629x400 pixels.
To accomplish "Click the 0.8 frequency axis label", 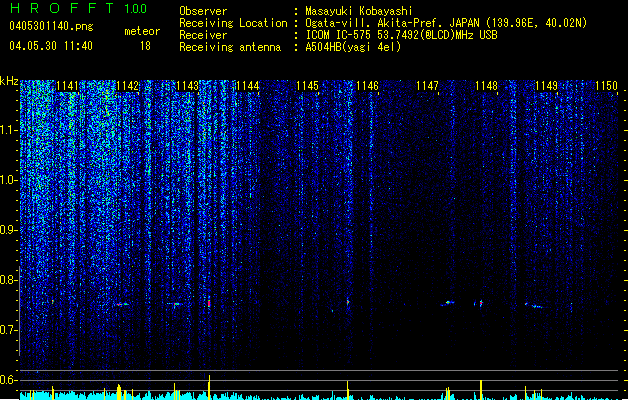I will click(9, 280).
